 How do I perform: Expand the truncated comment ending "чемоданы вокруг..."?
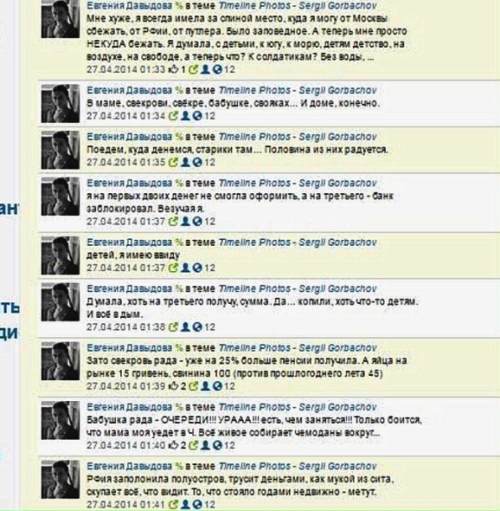377,433
